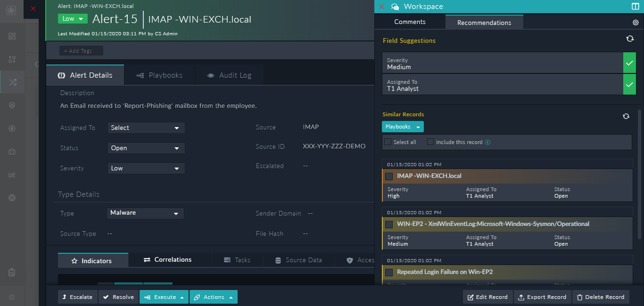
Task: Click info icon beside Include this record
Action: 487,142
